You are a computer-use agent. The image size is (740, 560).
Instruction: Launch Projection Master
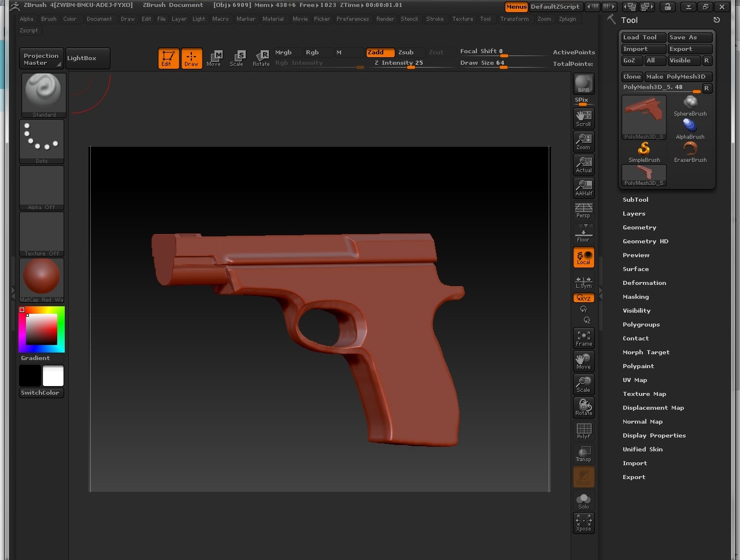click(x=41, y=58)
